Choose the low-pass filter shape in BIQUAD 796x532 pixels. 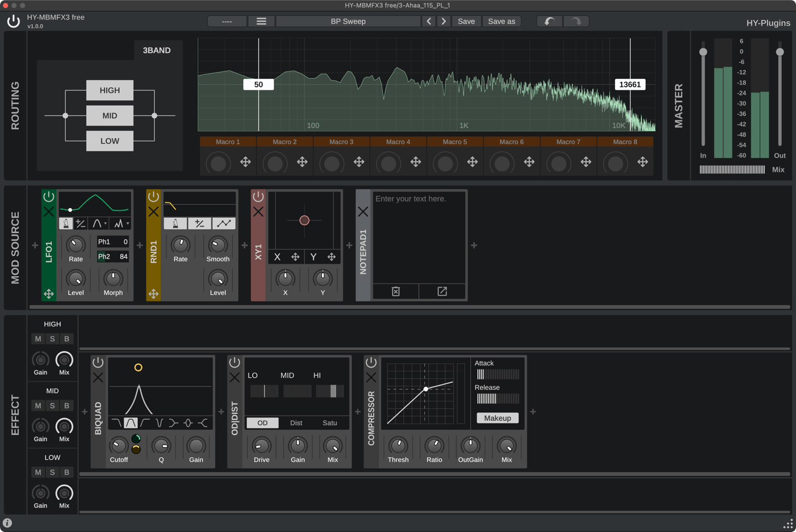[116, 423]
